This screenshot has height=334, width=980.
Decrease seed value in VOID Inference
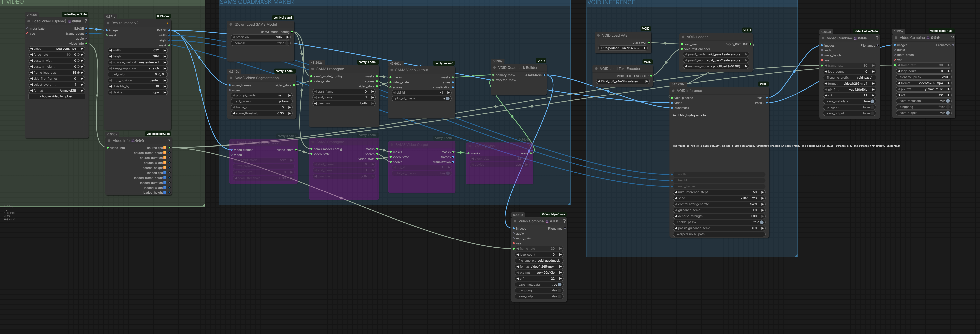point(676,198)
